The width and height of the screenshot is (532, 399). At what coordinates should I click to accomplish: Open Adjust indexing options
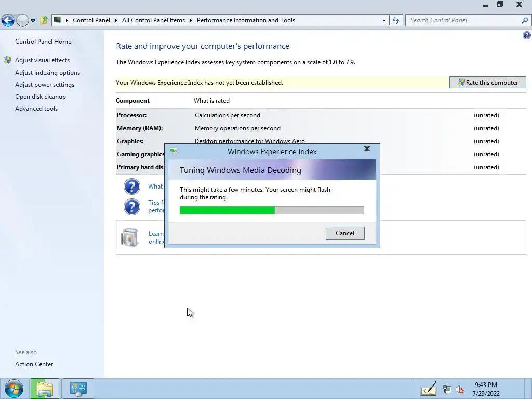47,73
